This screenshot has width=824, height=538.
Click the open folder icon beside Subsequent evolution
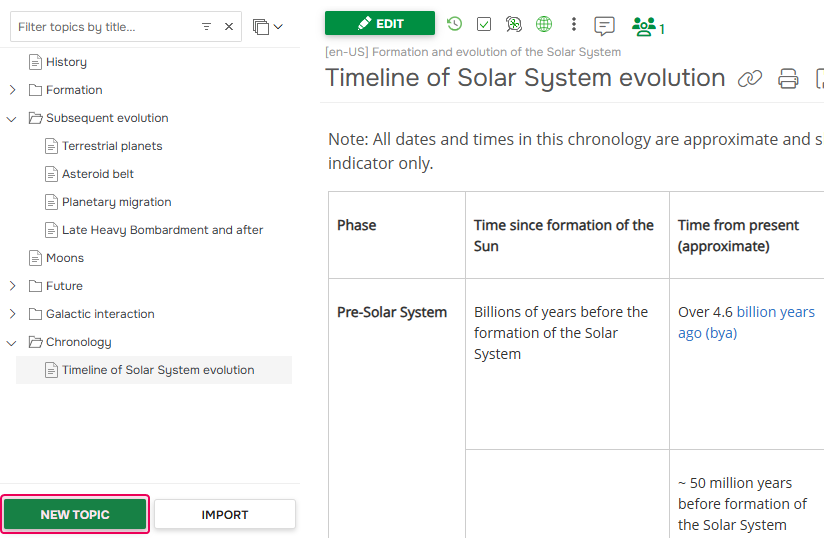(x=35, y=118)
